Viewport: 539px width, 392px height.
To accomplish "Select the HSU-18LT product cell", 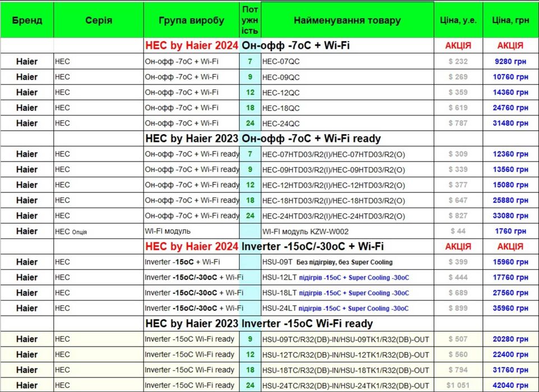I will point(347,293).
